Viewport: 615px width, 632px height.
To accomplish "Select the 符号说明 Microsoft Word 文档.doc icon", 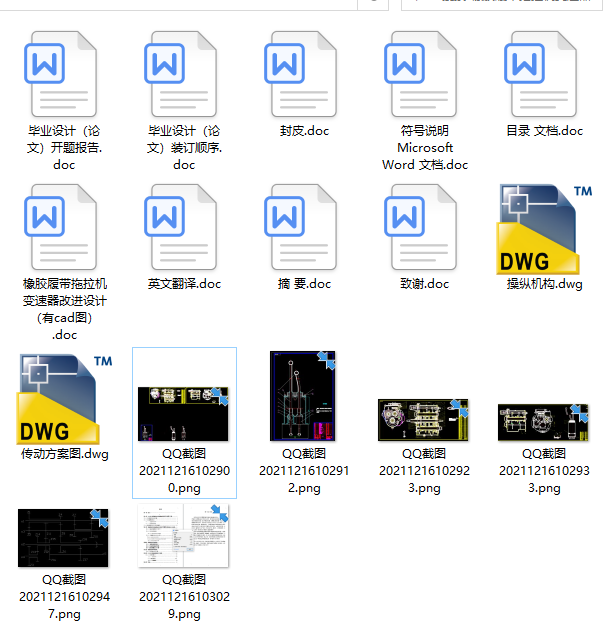I will [421, 74].
